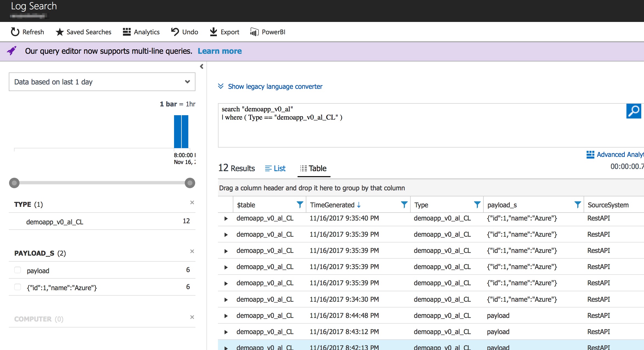The image size is (644, 350).
Task: Open Advanced Analytics link
Action: [620, 154]
